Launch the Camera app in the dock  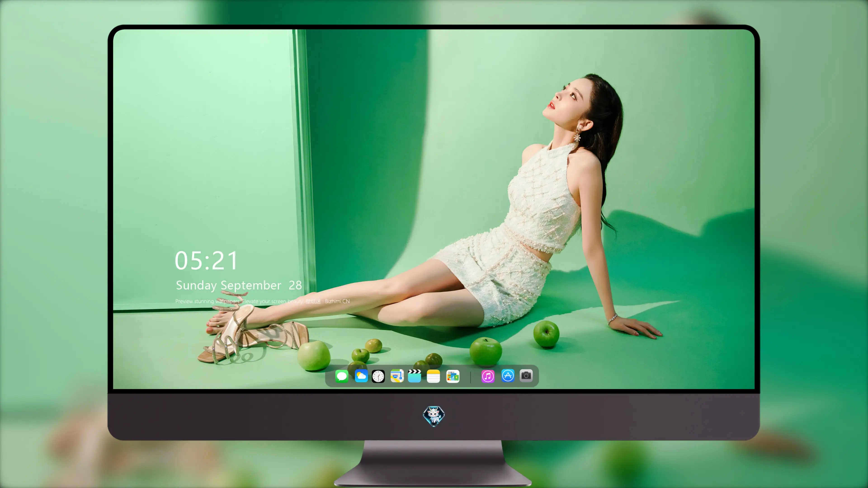click(x=526, y=375)
